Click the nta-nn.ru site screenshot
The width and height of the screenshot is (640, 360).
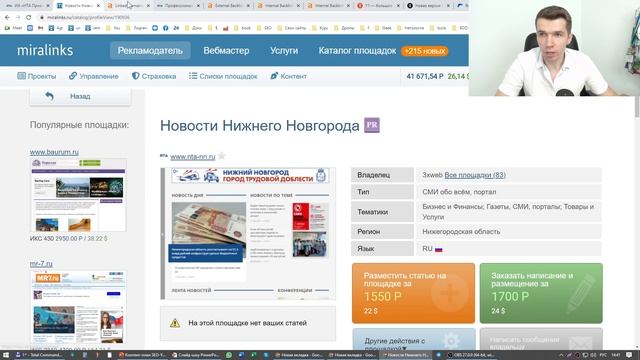point(248,233)
